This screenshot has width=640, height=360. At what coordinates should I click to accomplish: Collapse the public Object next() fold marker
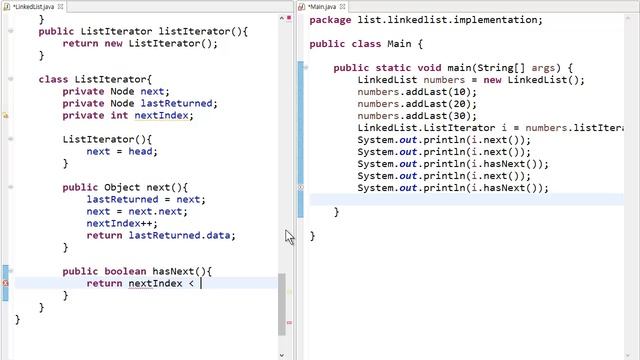11,187
